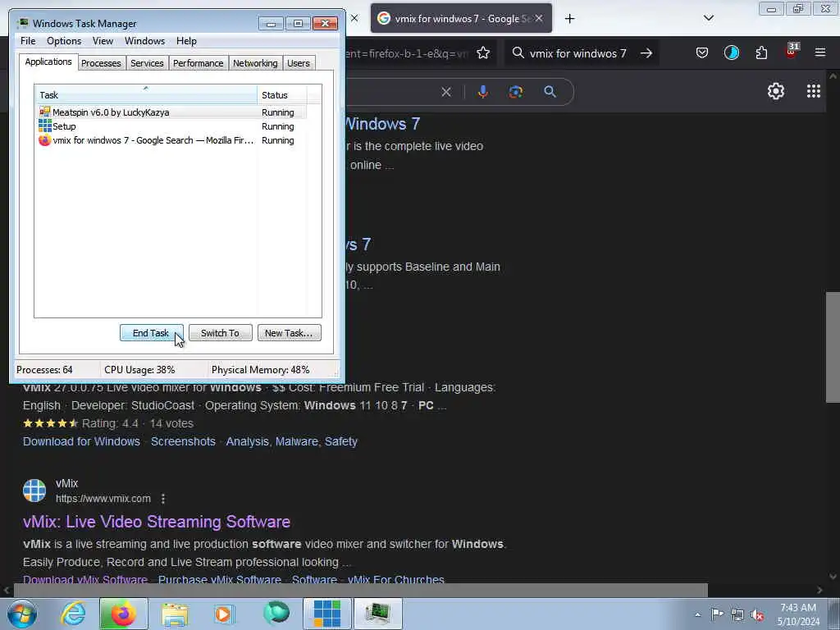Open the Google apps grid icon
This screenshot has width=840, height=630.
pos(813,91)
